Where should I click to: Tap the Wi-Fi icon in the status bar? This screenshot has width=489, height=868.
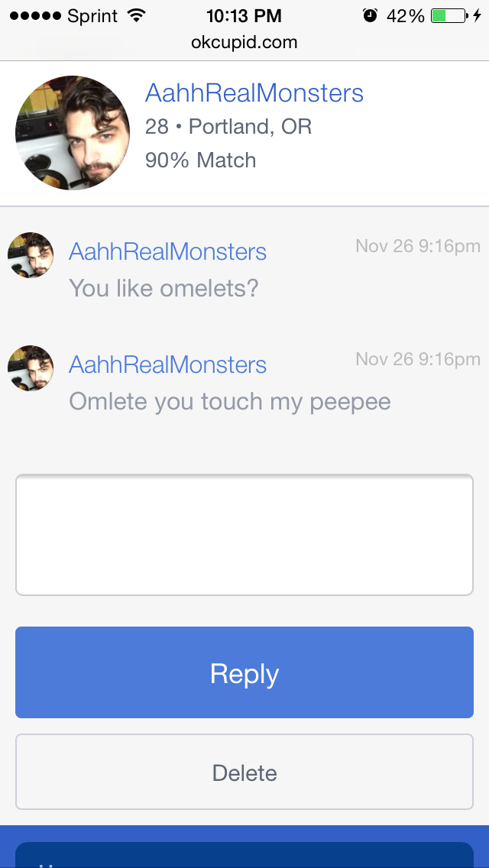[136, 15]
